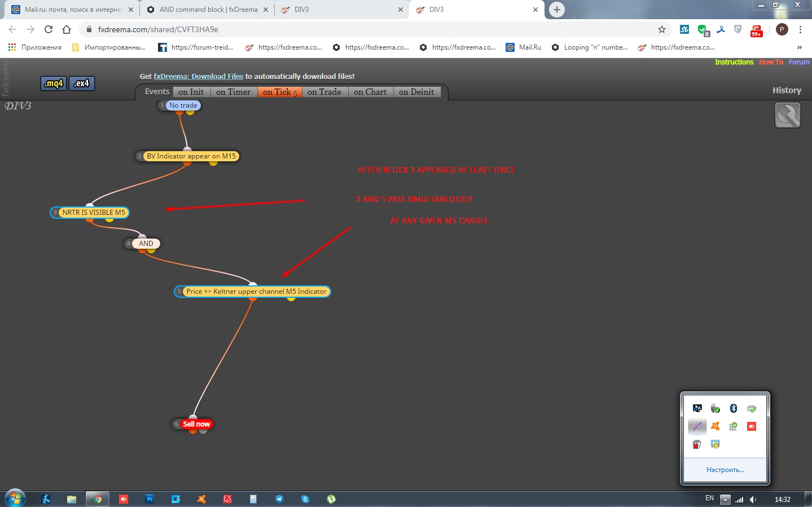Open the calculator from the taskbar
Viewport: 812px width, 507px height.
[253, 499]
